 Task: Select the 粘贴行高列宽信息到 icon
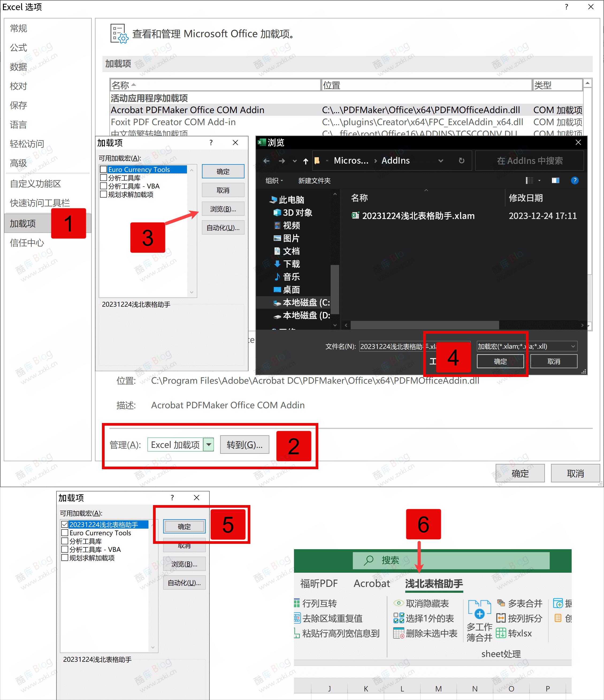tap(297, 633)
